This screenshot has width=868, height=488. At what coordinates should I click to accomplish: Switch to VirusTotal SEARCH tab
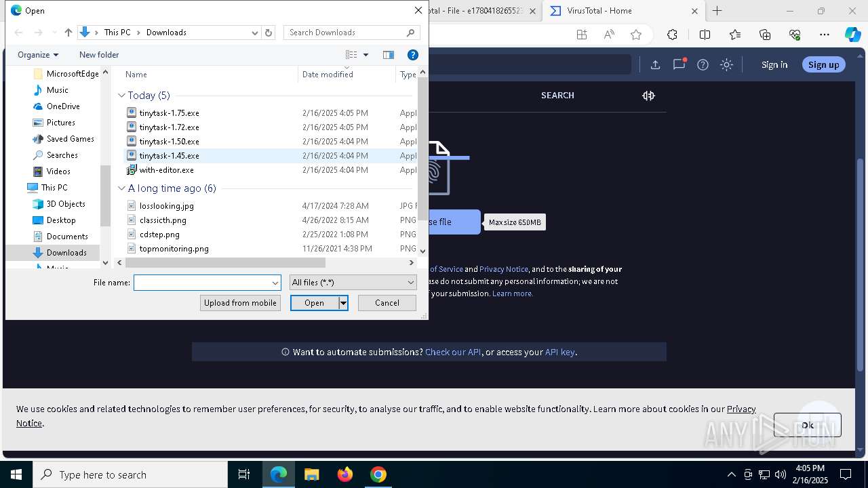[557, 96]
